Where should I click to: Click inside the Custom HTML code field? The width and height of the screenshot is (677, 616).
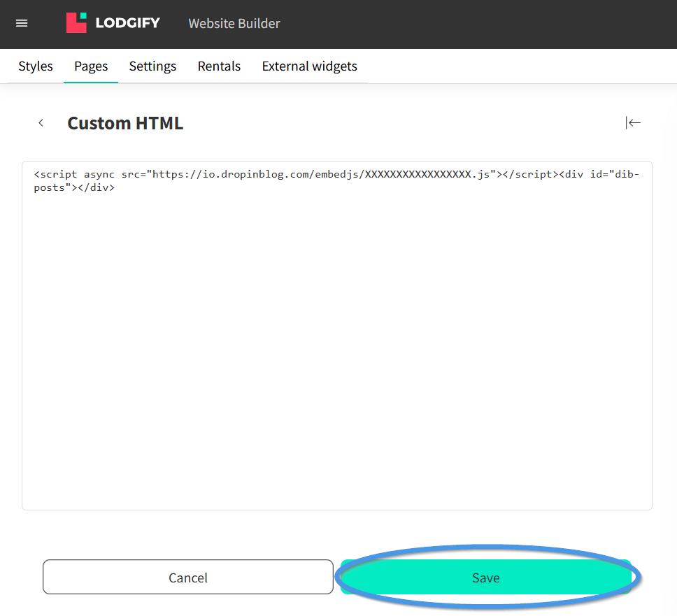337,336
